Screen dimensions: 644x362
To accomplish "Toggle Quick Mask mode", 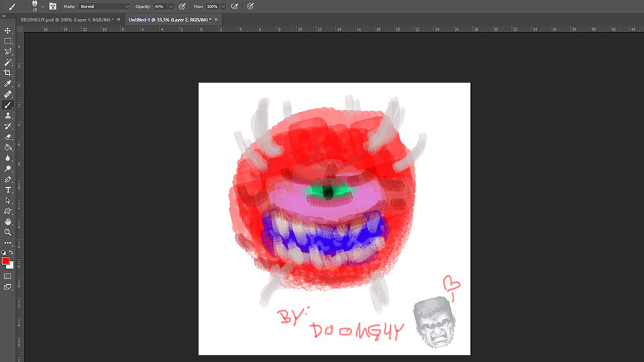I will pyautogui.click(x=7, y=276).
